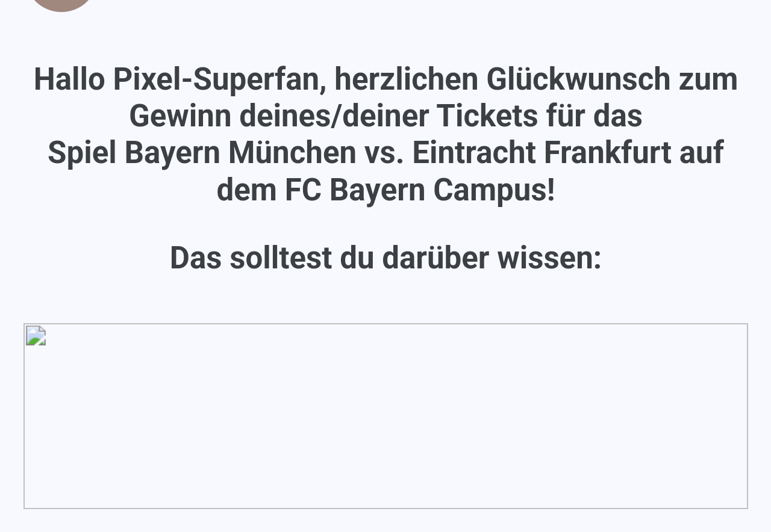Select the 'FC Bayern Campus!' location text
Viewport: 771px width, 532px height.
tap(420, 190)
